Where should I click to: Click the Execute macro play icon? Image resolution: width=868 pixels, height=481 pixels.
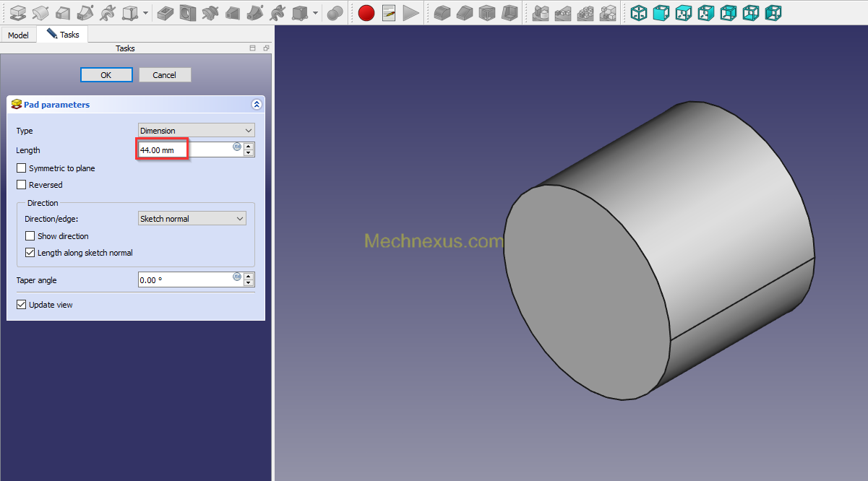pyautogui.click(x=411, y=12)
